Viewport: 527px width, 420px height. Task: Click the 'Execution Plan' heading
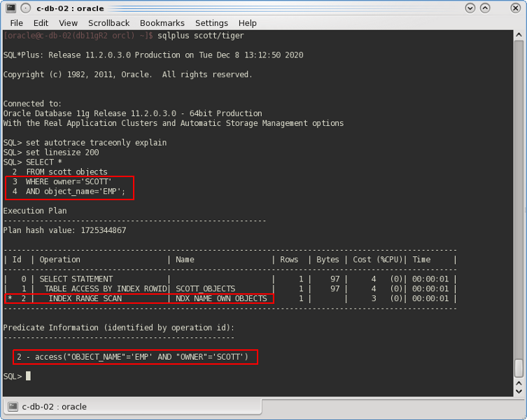[35, 211]
